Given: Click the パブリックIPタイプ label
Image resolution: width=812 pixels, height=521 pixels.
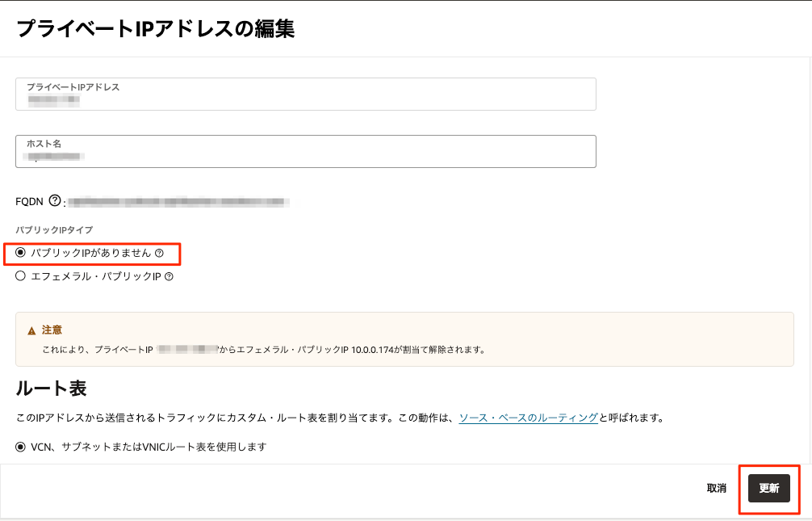Looking at the screenshot, I should pos(54,229).
